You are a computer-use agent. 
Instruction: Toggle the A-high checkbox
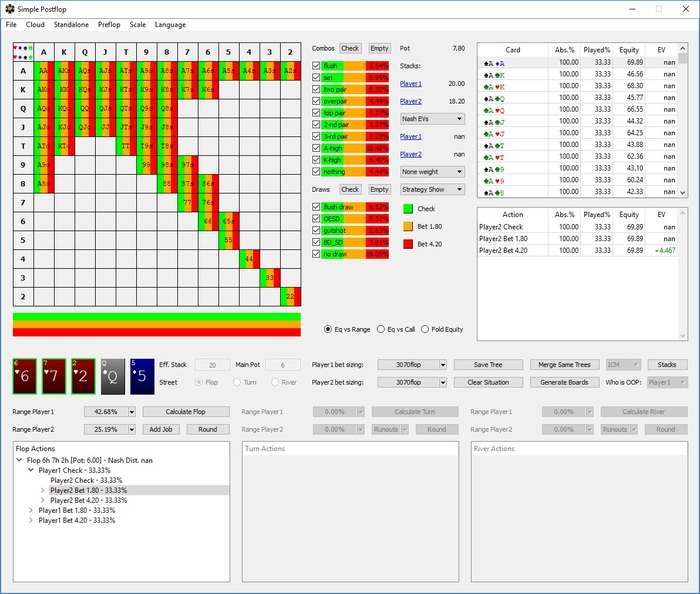pyautogui.click(x=316, y=148)
